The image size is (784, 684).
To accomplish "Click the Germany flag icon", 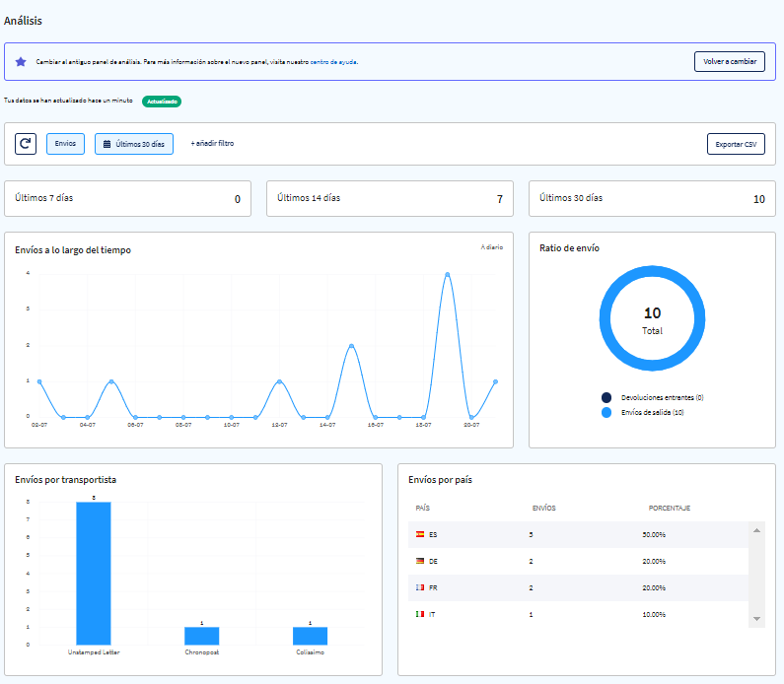I will [420, 561].
